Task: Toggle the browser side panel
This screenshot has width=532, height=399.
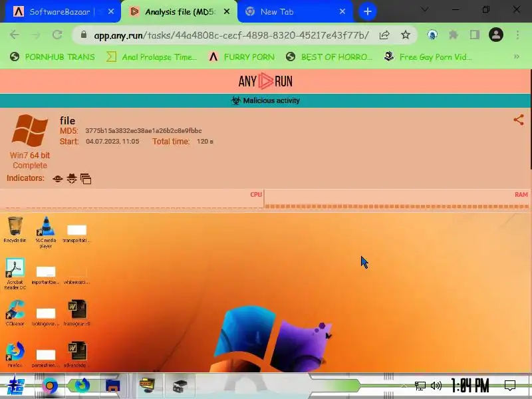Action: (x=475, y=35)
